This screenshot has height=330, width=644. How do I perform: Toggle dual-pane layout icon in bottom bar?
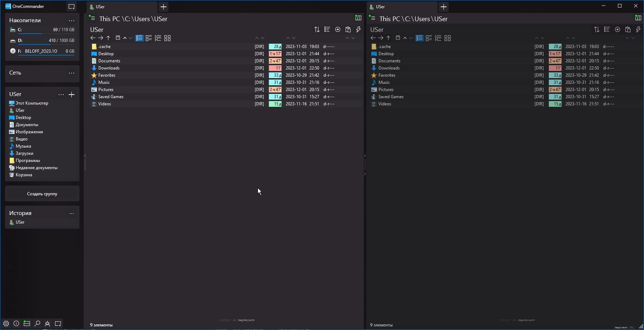pos(27,323)
